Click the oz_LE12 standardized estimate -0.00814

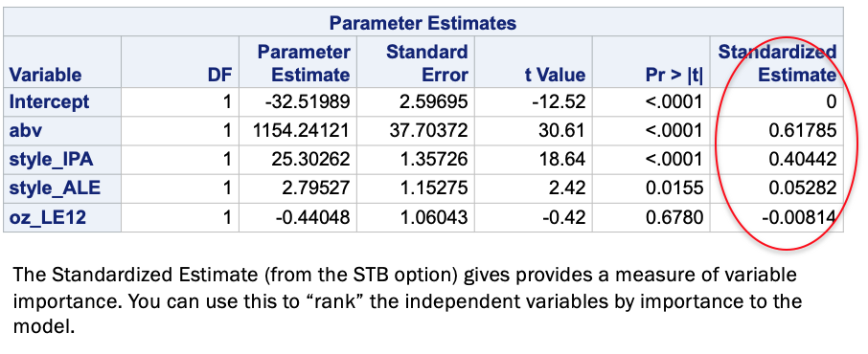pyautogui.click(x=798, y=218)
